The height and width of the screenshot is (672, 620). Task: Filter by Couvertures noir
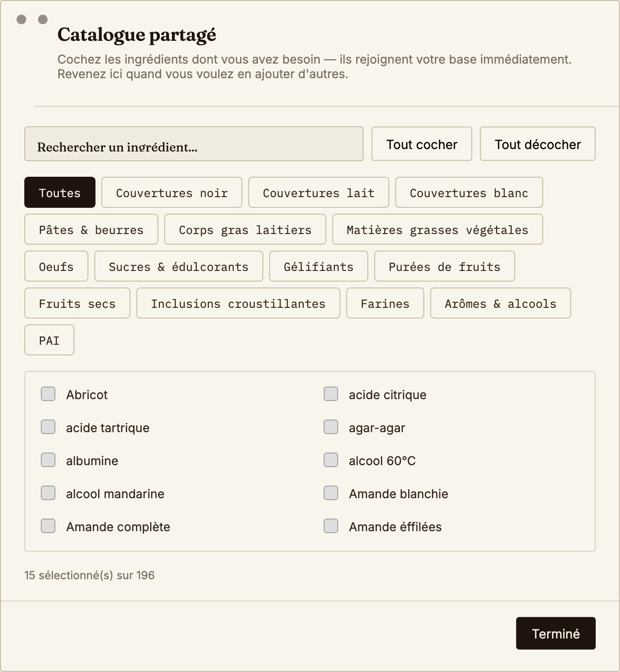[172, 192]
